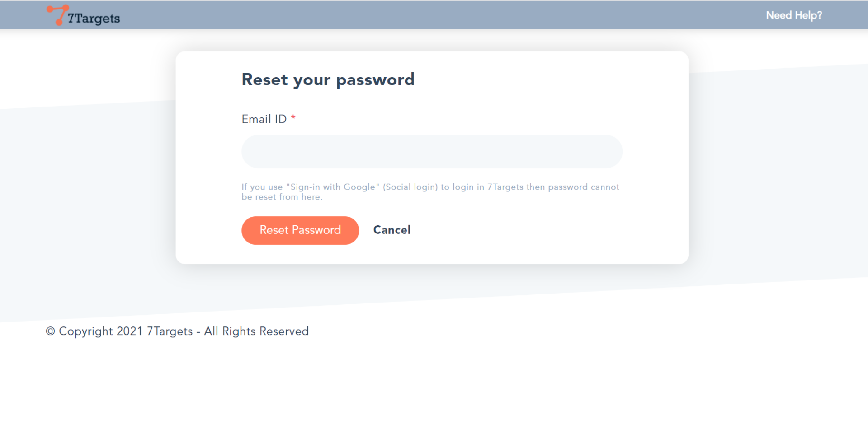
Task: Focus the Email ID input field
Action: [432, 151]
